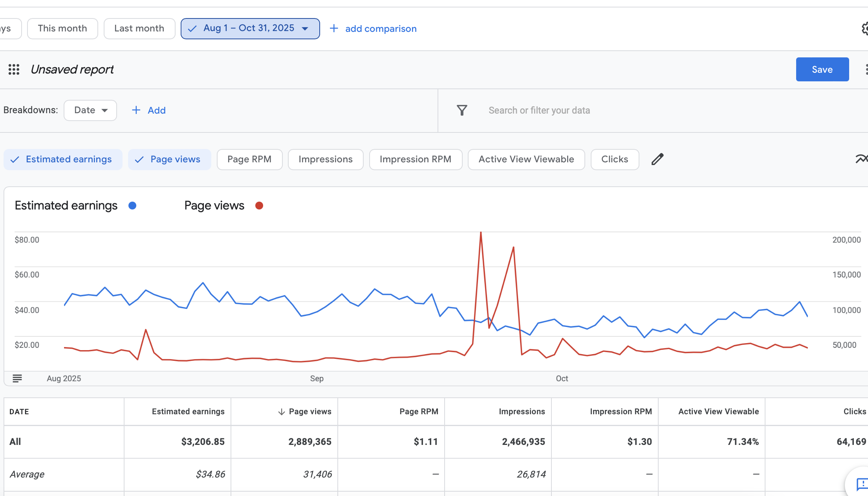Screen dimensions: 868x496
Task: Click the Search or filter data field
Action: [539, 110]
